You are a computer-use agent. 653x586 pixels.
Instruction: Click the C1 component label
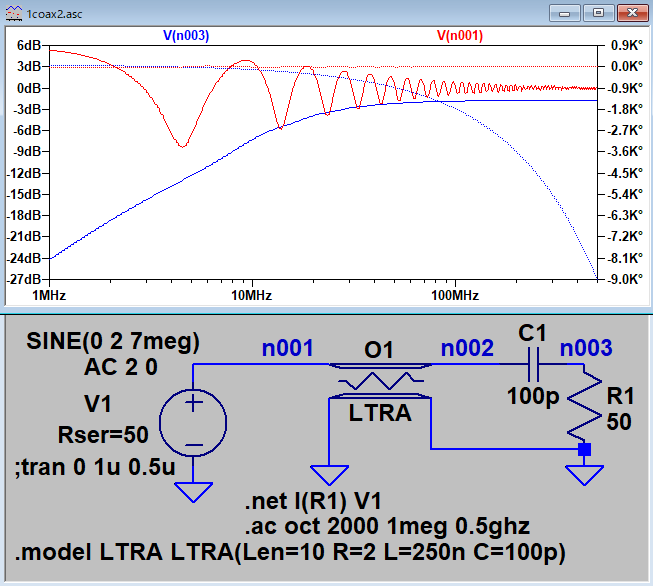tap(532, 334)
